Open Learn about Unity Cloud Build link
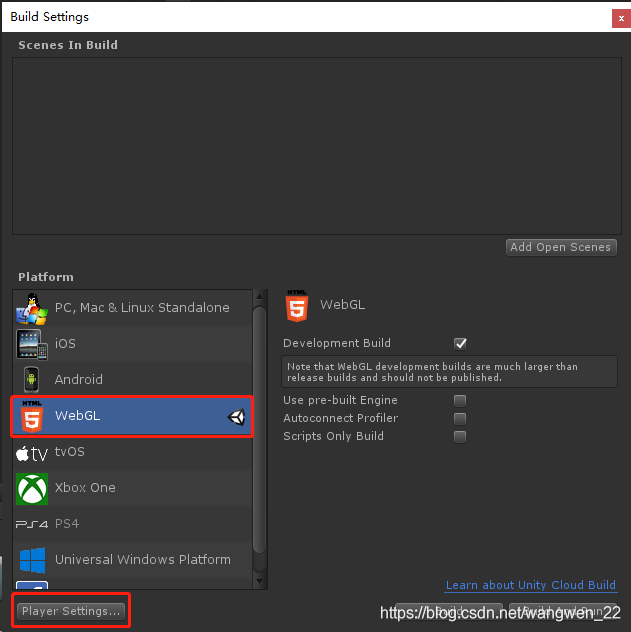The width and height of the screenshot is (631, 632). click(531, 585)
